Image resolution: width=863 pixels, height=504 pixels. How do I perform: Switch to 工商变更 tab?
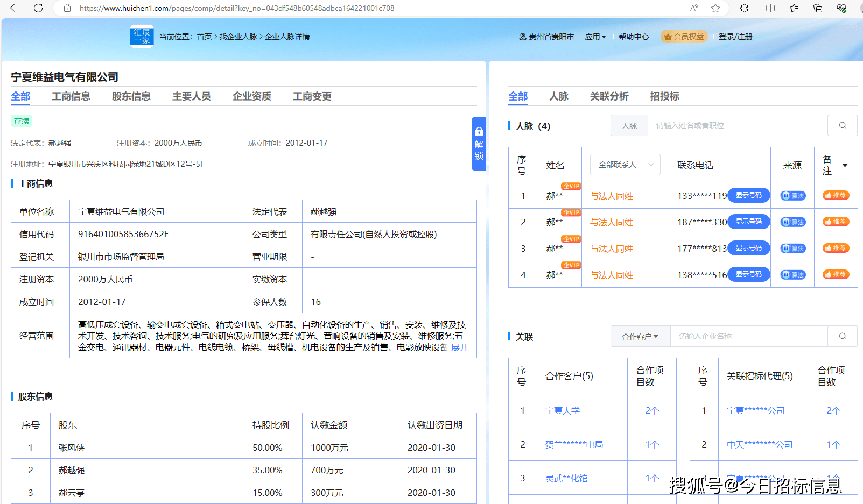coord(312,96)
